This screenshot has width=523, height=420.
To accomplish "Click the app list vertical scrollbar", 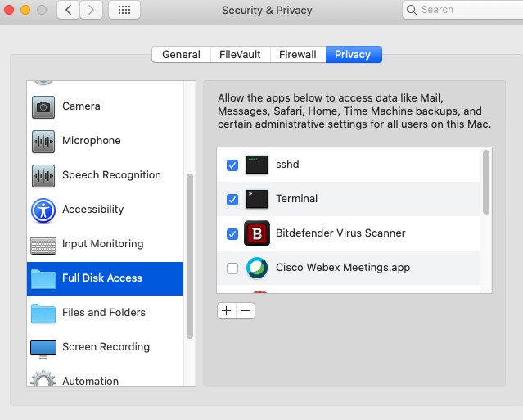I will click(x=486, y=182).
